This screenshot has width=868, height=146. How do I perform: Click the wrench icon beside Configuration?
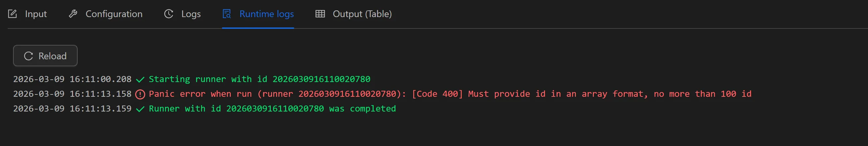click(x=73, y=14)
